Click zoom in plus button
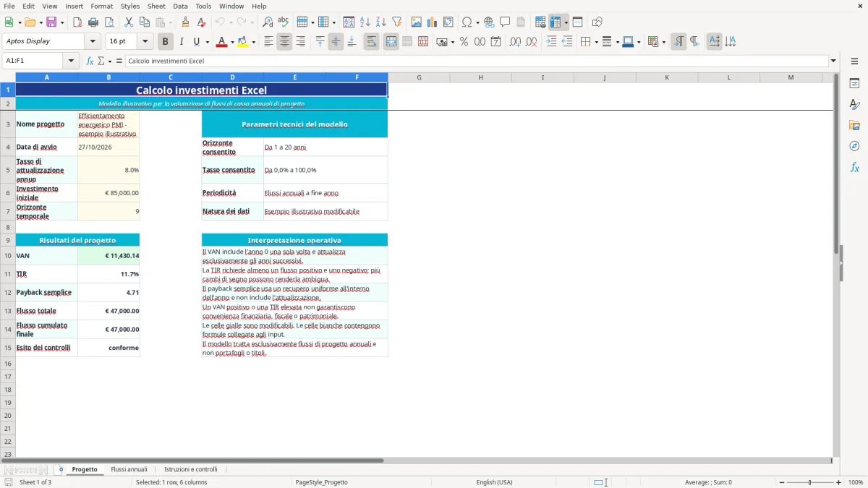This screenshot has width=868, height=488. [x=839, y=482]
